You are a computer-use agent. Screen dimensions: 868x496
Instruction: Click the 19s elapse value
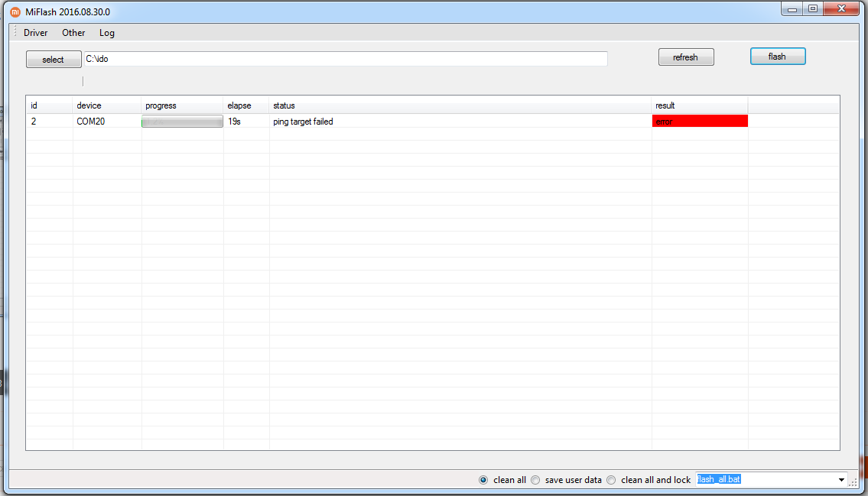[234, 121]
